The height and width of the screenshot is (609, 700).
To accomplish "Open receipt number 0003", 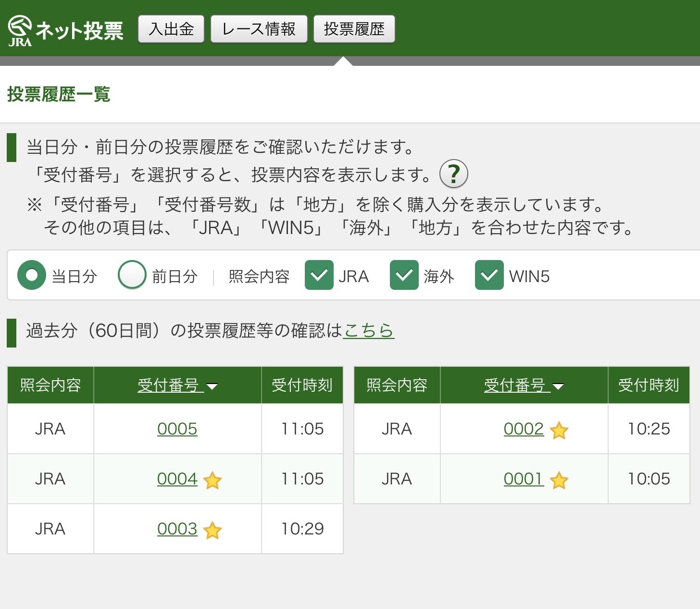I will tap(177, 529).
